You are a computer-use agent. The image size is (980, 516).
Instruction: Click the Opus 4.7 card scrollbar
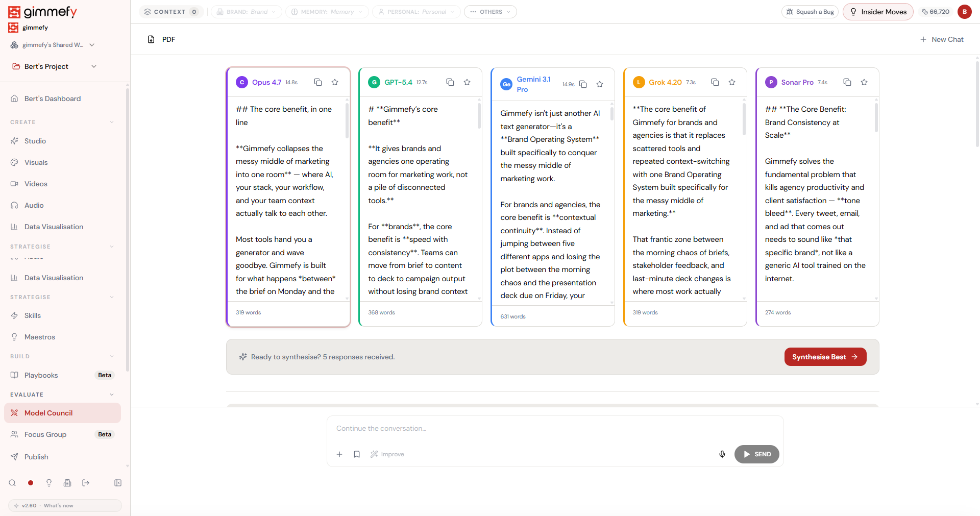coord(347,120)
